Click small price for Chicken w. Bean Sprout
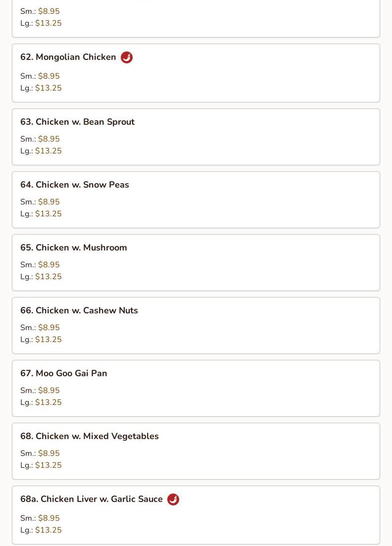The image size is (392, 546). pyautogui.click(x=49, y=139)
